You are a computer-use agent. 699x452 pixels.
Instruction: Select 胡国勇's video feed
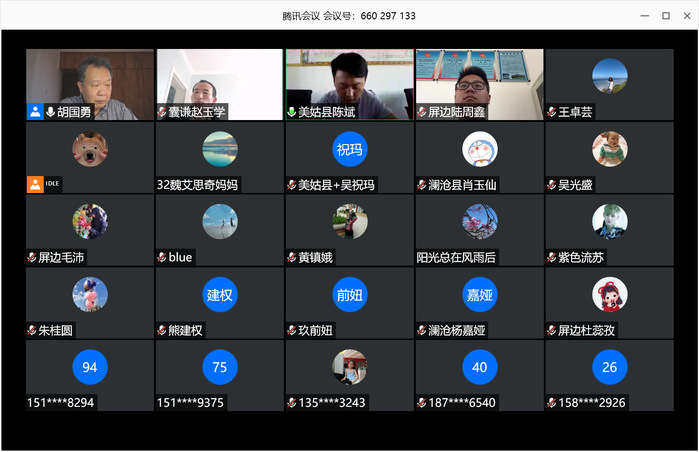(90, 84)
